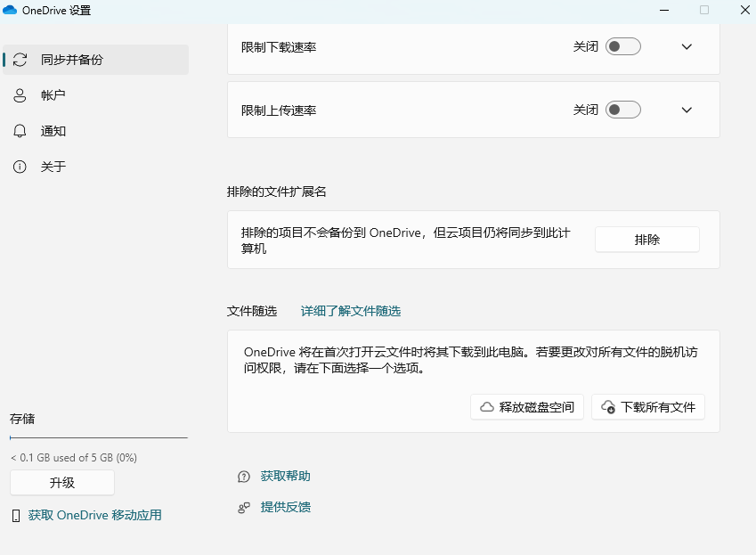This screenshot has width=756, height=555.
Task: Click the 升级 storage button
Action: tap(62, 483)
